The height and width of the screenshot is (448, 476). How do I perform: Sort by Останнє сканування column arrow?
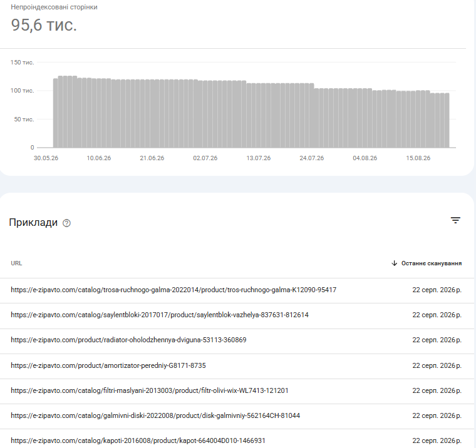(394, 263)
